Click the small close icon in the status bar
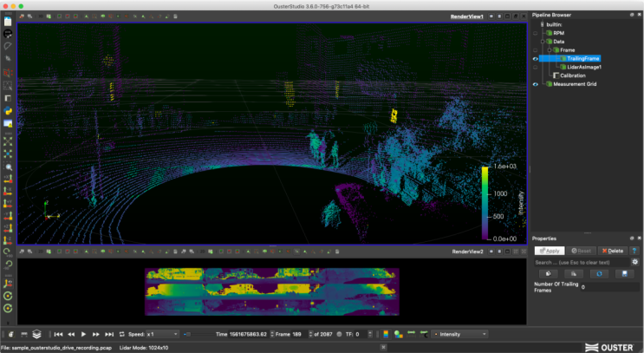The width and height of the screenshot is (644, 353). pos(383,348)
